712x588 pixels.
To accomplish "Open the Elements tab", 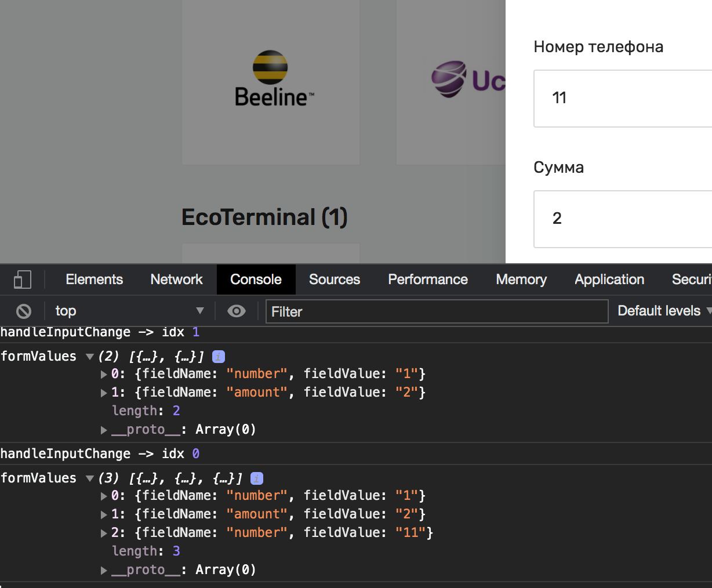I will (95, 280).
